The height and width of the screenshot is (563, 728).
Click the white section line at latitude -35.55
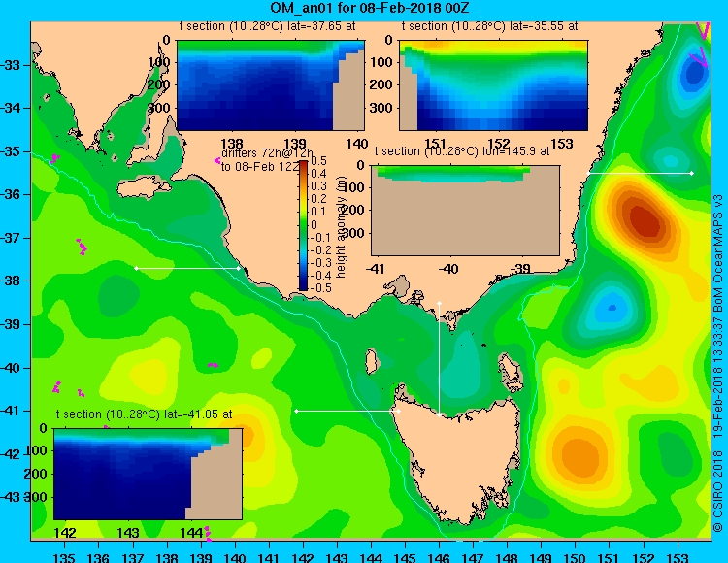tap(641, 173)
